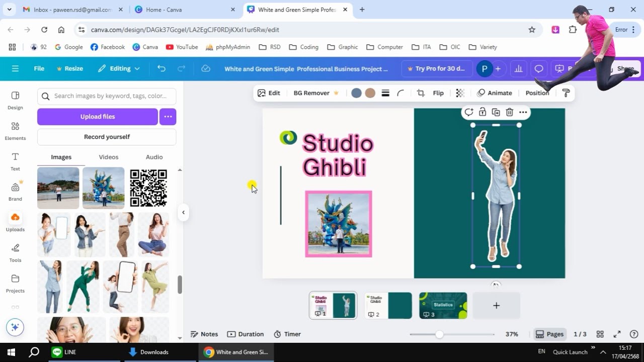Select the blue color swatch
The image size is (644, 362).
(x=356, y=93)
